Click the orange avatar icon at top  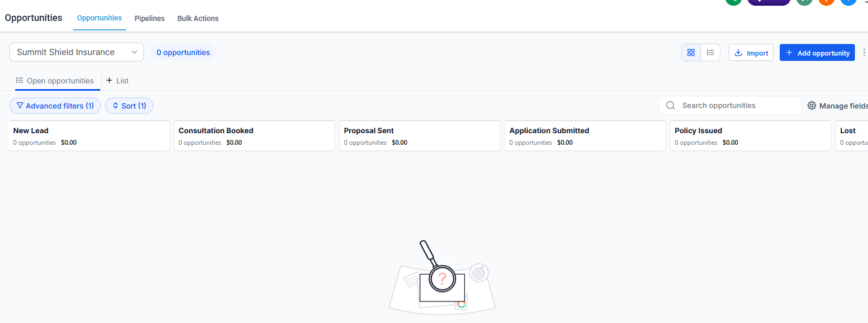pyautogui.click(x=827, y=2)
